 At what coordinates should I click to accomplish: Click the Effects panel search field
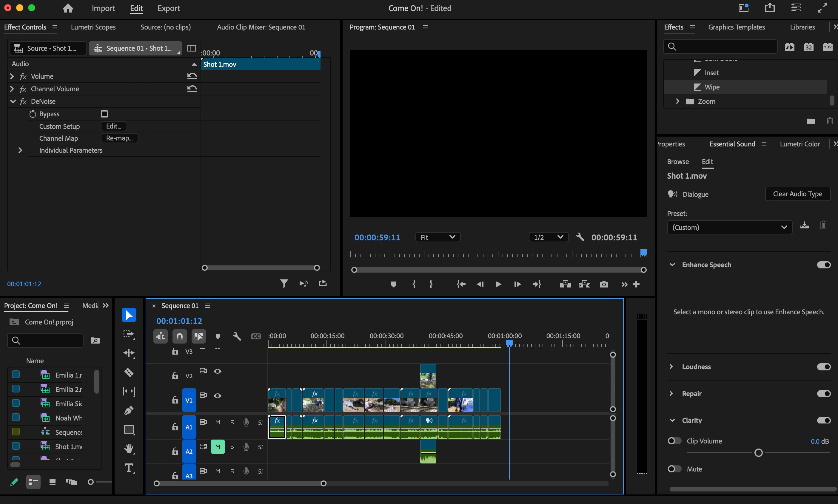pos(724,47)
